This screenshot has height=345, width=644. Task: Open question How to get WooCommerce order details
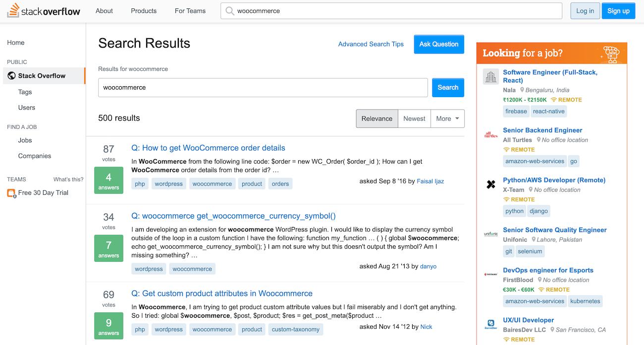(x=209, y=148)
